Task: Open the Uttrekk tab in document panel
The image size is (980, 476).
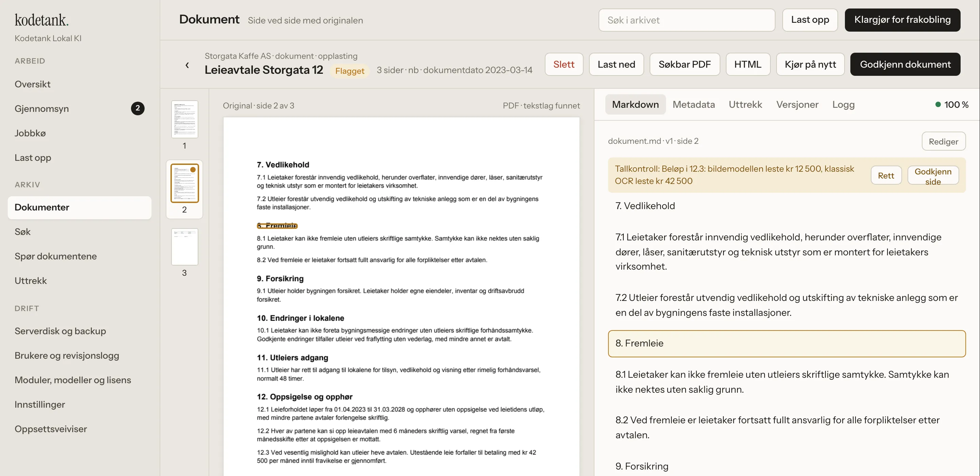Action: (x=745, y=105)
